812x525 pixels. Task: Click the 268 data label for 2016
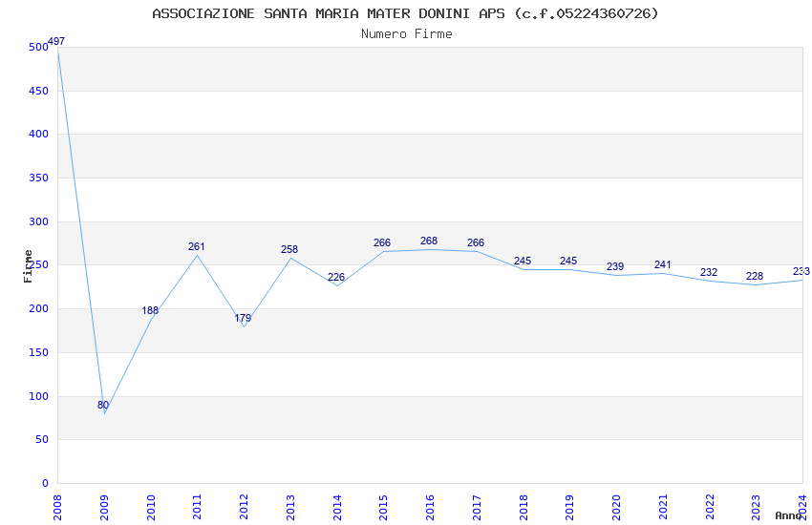click(x=429, y=241)
